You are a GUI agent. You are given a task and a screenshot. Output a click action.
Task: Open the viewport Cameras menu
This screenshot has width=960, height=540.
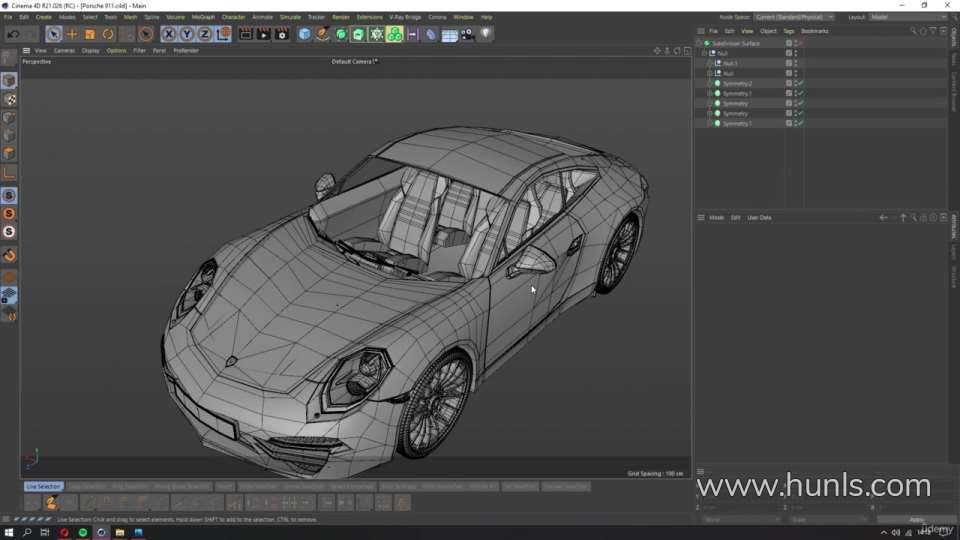64,50
